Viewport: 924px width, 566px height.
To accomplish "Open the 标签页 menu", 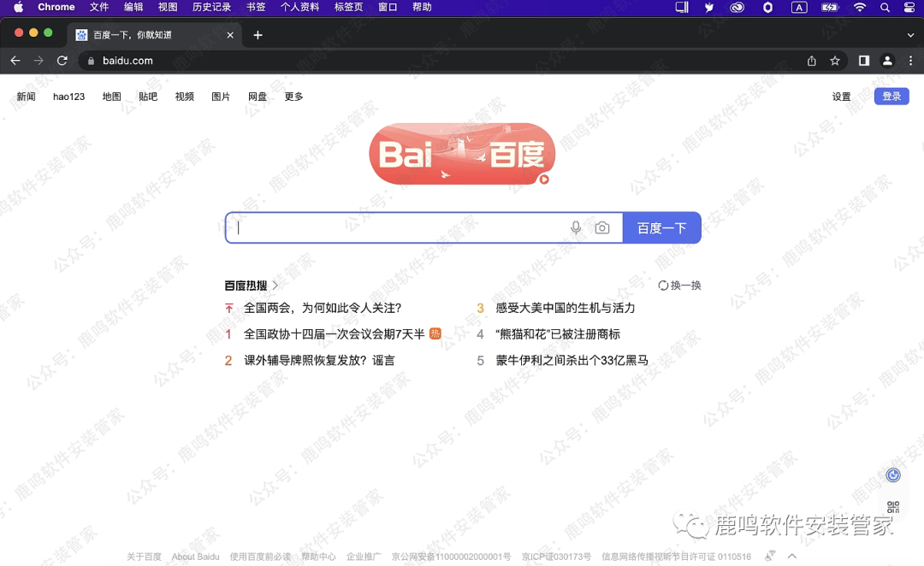I will click(348, 7).
